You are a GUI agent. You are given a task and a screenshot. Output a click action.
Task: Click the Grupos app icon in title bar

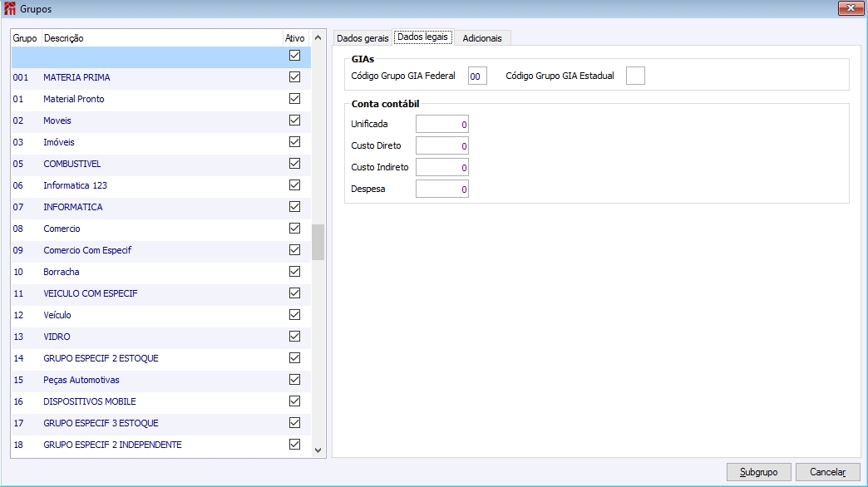(9, 8)
